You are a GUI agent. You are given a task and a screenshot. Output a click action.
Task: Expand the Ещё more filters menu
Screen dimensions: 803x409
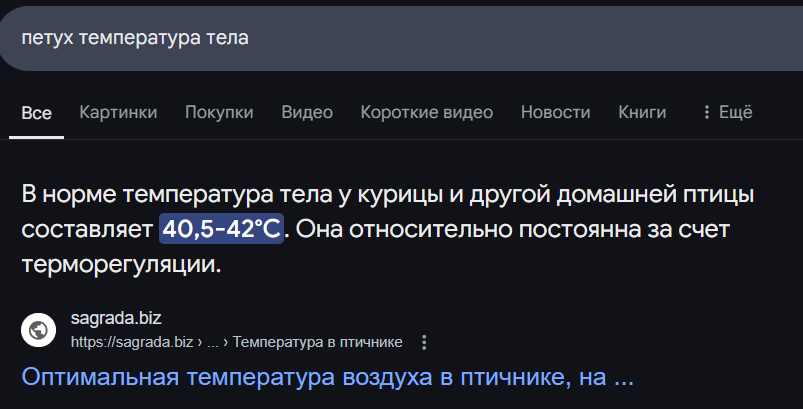pos(728,112)
